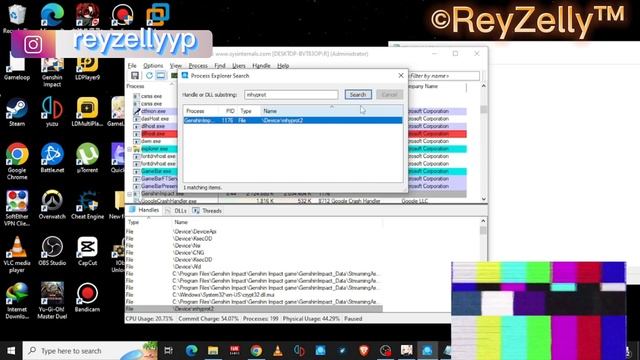This screenshot has height=360, width=640.
Task: Open the Gameloop desktop shortcut
Action: pyautogui.click(x=17, y=68)
